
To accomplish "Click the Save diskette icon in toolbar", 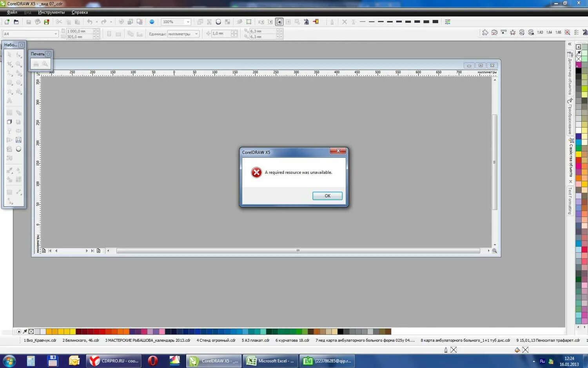I will click(x=29, y=22).
